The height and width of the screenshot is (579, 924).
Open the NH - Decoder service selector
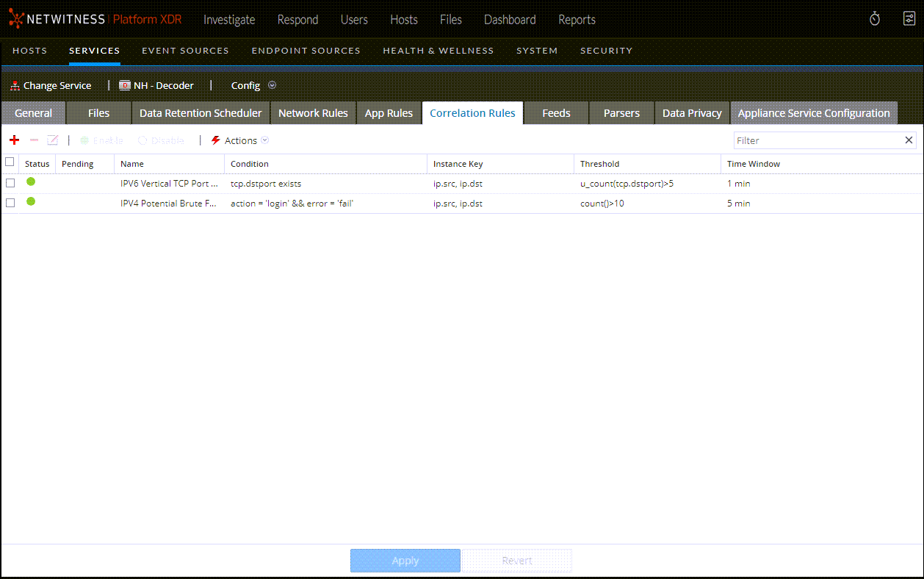click(156, 85)
